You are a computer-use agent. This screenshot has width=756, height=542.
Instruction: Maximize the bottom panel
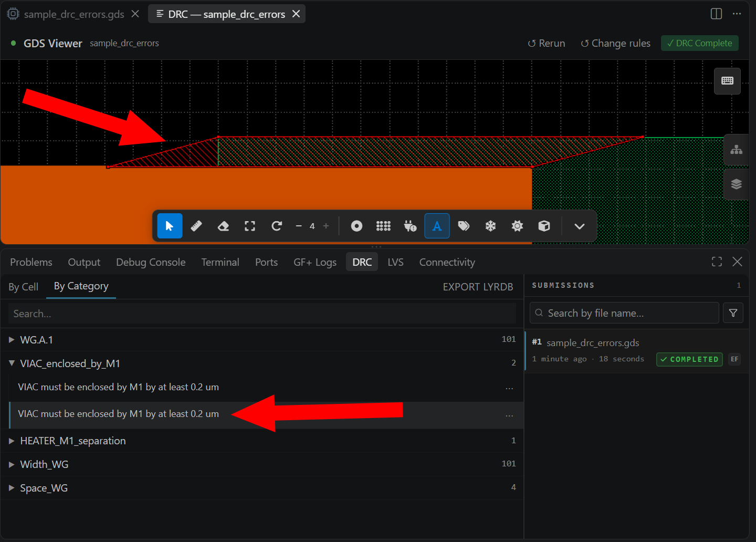click(x=717, y=262)
